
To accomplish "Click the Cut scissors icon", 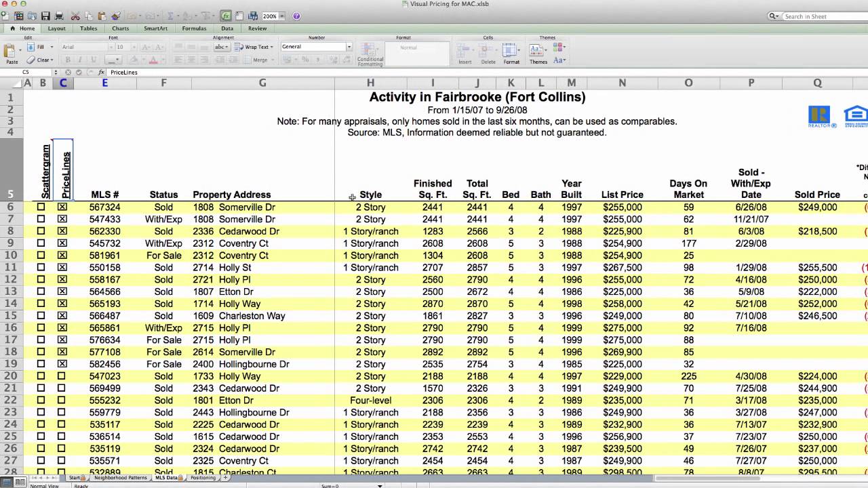I will (75, 16).
